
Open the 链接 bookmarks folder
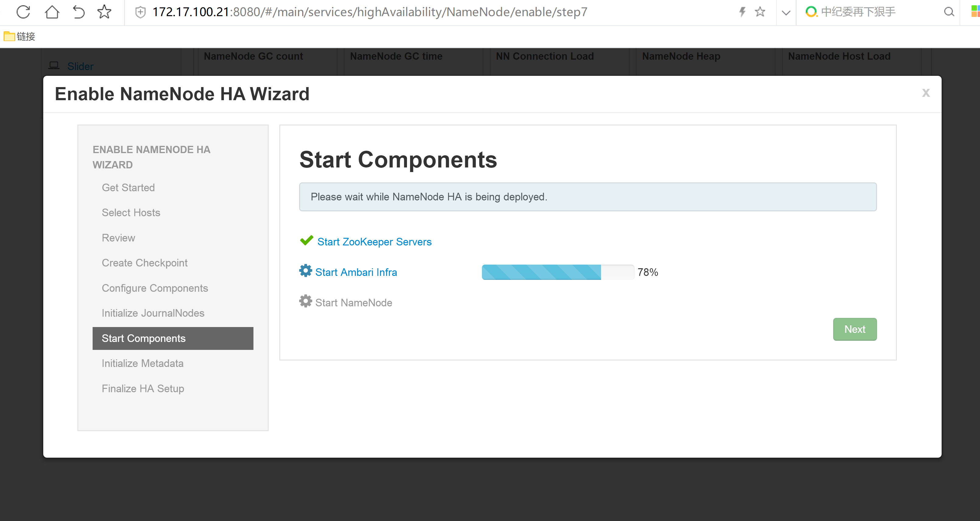[19, 37]
